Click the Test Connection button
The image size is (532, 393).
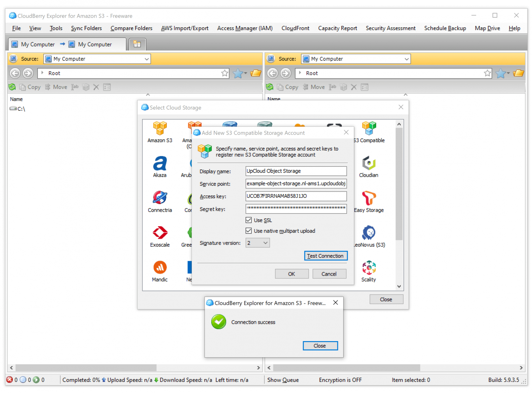pyautogui.click(x=326, y=256)
